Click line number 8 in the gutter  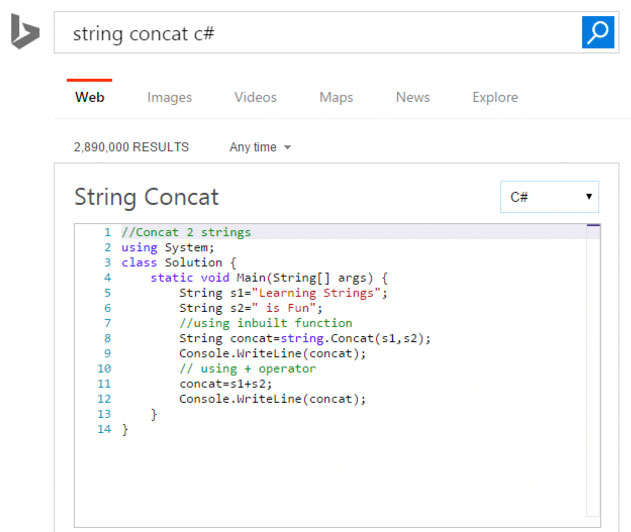coord(107,338)
